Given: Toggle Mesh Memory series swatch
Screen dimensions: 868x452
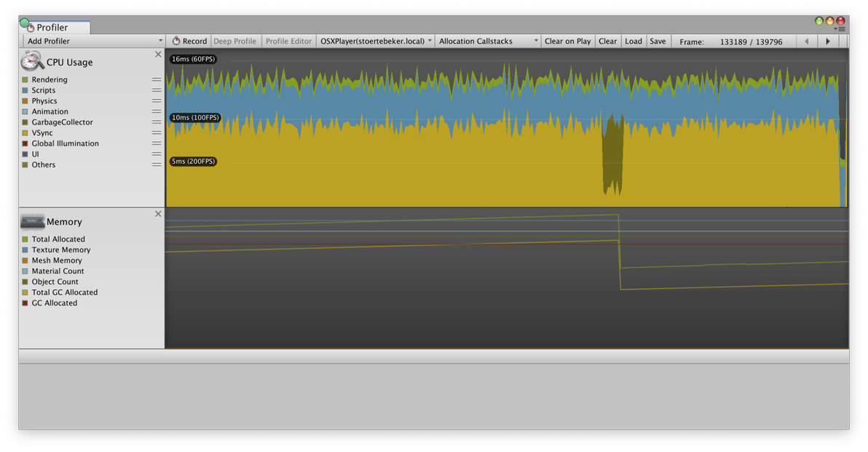Looking at the screenshot, I should coord(25,261).
